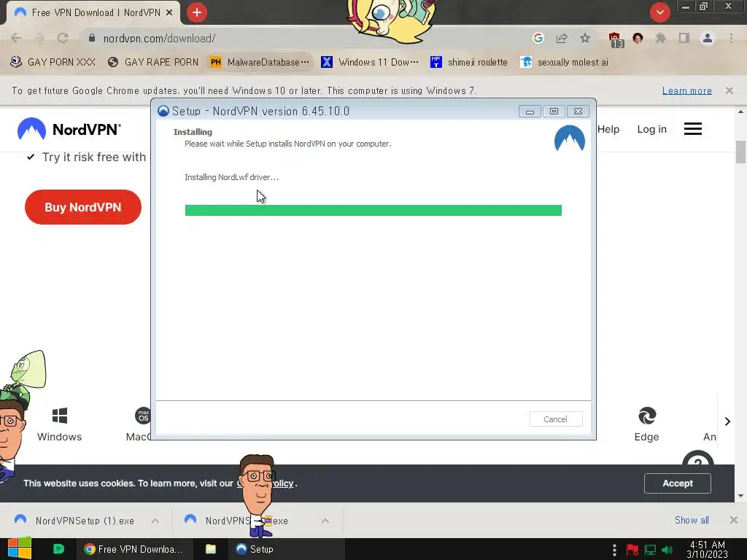The width and height of the screenshot is (747, 560).
Task: Reload the page with refresh icon
Action: 63,38
